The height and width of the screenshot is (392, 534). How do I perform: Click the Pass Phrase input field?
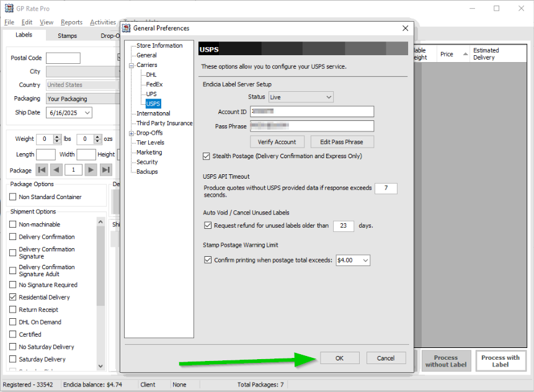[x=312, y=126]
